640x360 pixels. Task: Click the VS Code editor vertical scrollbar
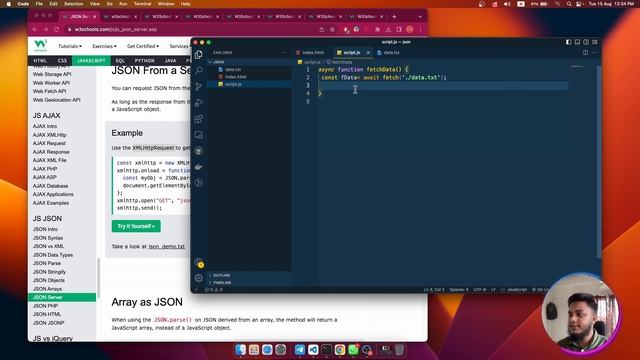(x=599, y=161)
